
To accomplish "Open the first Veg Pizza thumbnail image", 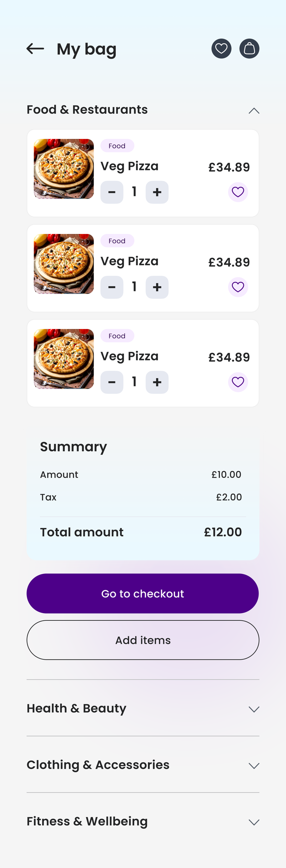I will pos(64,169).
